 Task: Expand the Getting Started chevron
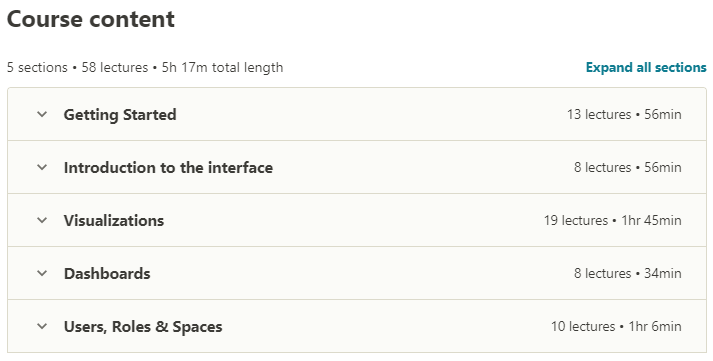(x=42, y=114)
